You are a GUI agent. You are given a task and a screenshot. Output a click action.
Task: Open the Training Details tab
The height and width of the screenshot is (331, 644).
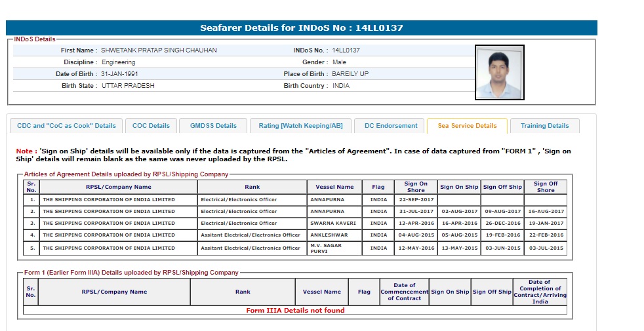click(x=544, y=126)
